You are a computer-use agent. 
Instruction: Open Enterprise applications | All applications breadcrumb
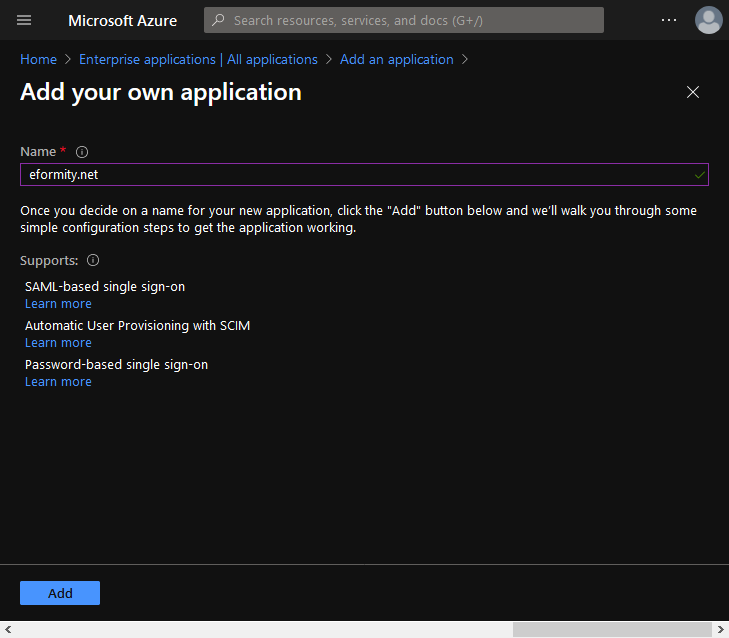pyautogui.click(x=198, y=60)
